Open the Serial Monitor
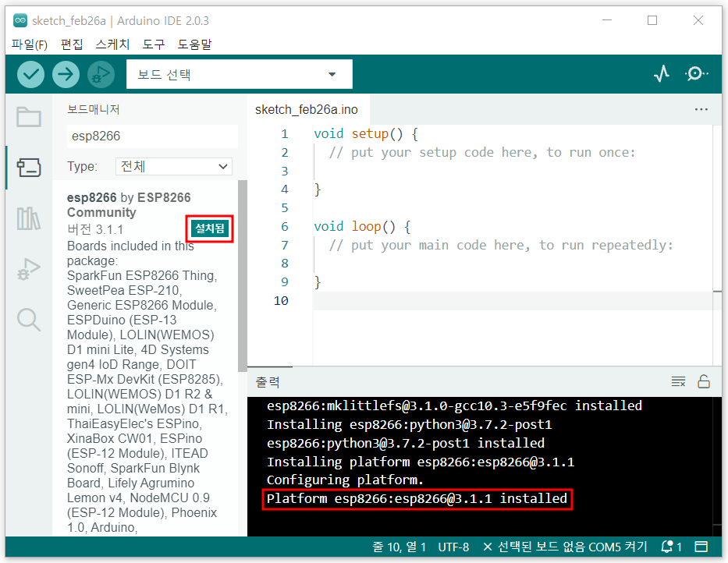 (x=696, y=74)
